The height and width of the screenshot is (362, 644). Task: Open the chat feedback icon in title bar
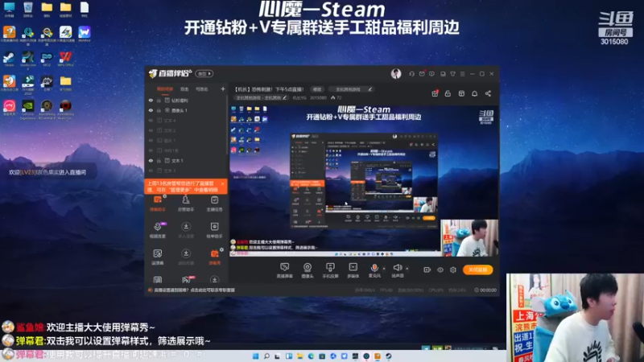pos(431,74)
